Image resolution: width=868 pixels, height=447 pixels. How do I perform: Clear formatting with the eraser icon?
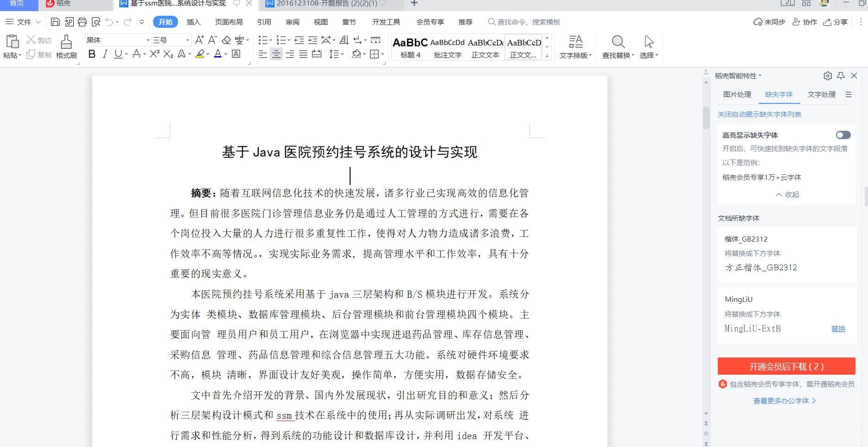226,40
